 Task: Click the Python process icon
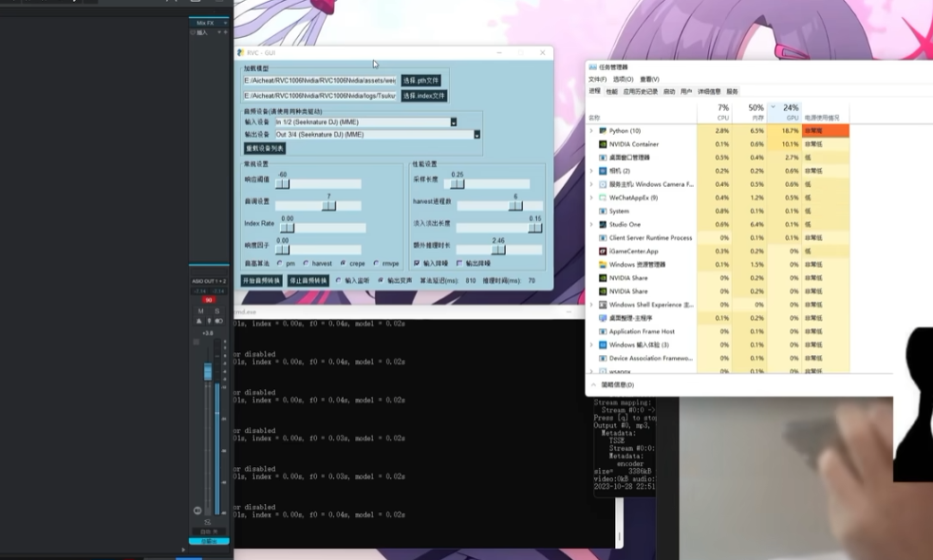(602, 130)
